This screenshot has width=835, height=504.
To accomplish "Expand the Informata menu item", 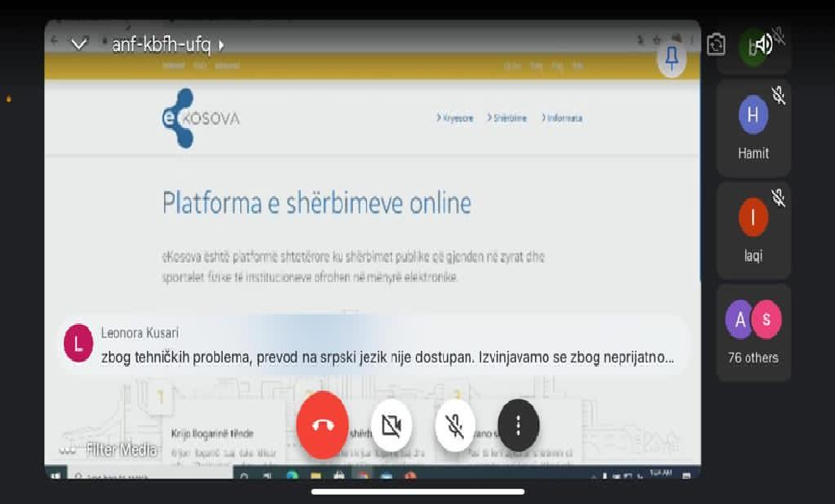I will click(562, 118).
